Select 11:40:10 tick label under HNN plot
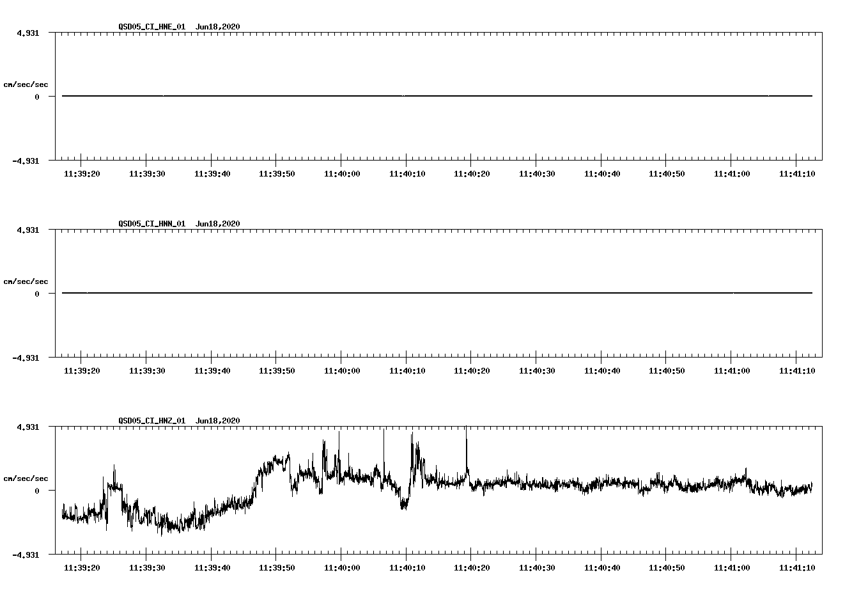 (x=407, y=371)
